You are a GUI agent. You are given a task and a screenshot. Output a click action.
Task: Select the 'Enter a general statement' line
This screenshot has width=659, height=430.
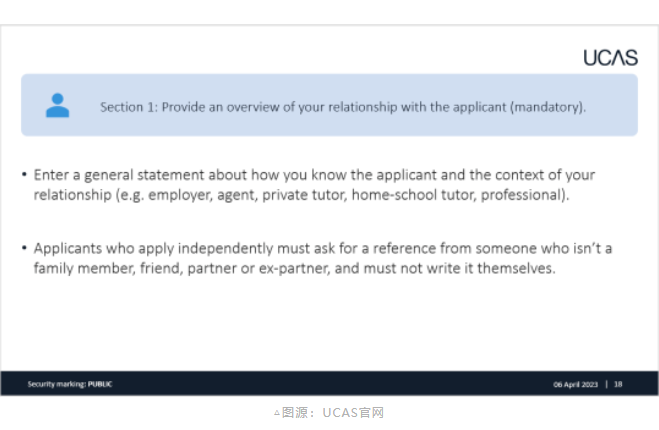tap(314, 175)
